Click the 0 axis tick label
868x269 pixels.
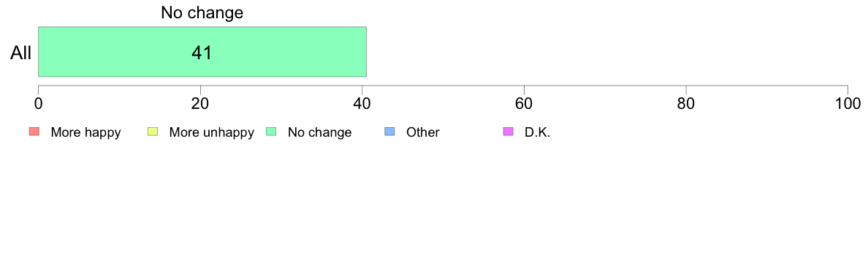pyautogui.click(x=38, y=103)
